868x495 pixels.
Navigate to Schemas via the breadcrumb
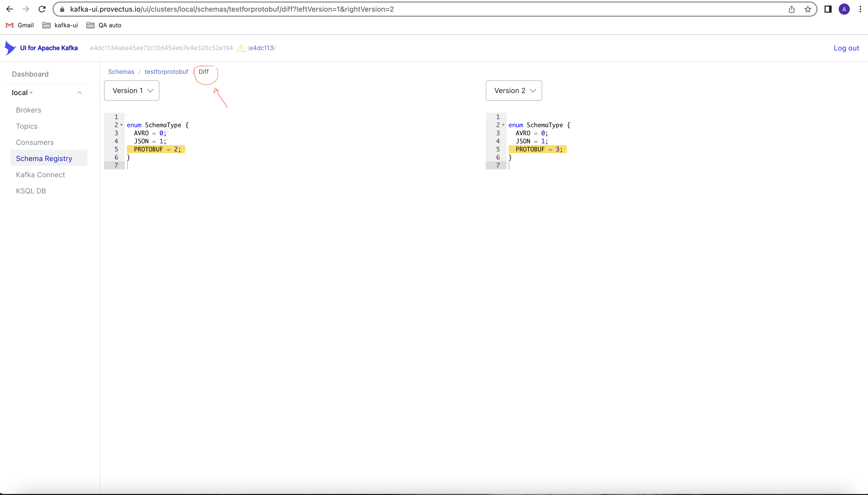point(121,71)
